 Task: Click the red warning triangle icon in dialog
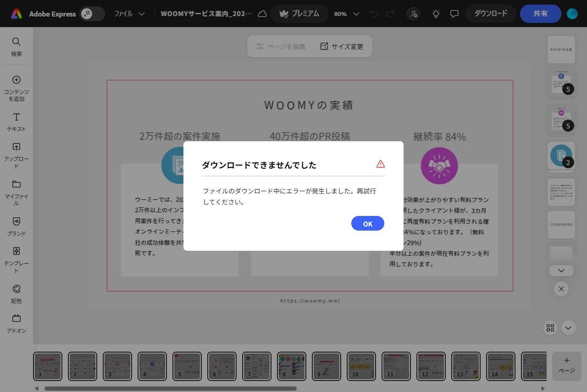point(381,164)
